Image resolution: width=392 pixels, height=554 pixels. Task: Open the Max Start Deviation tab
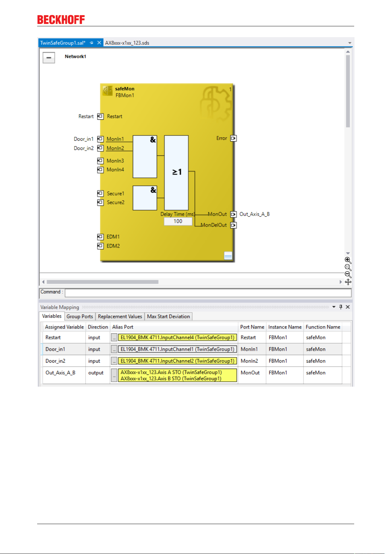[168, 317]
